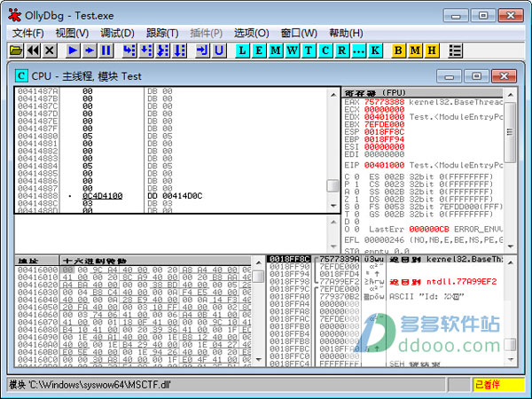Open Memory breakpoints with yellow M icon
The height and width of the screenshot is (399, 532).
(x=415, y=51)
